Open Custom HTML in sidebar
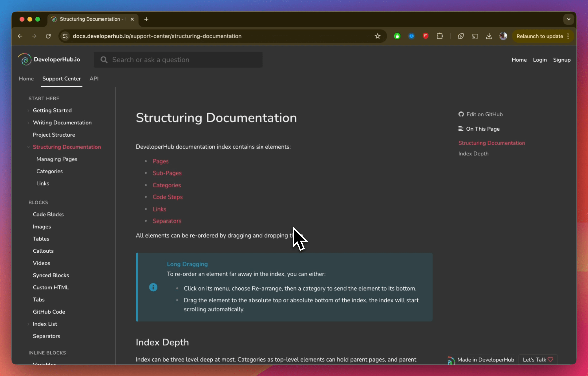Viewport: 588px width, 376px height. (51, 287)
